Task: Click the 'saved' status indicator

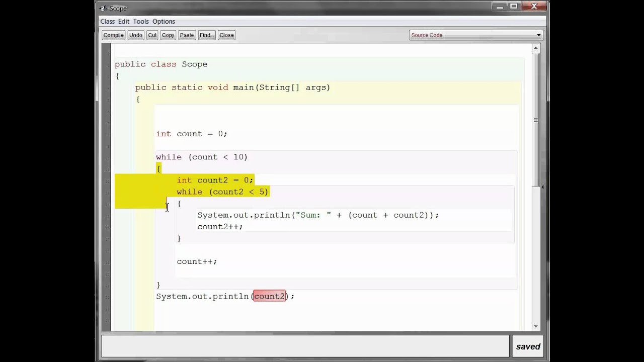Action: 528,346
